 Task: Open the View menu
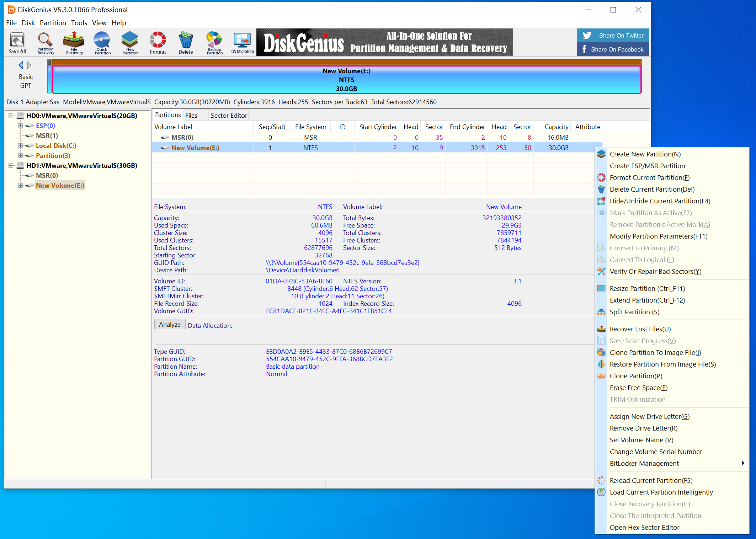click(99, 23)
